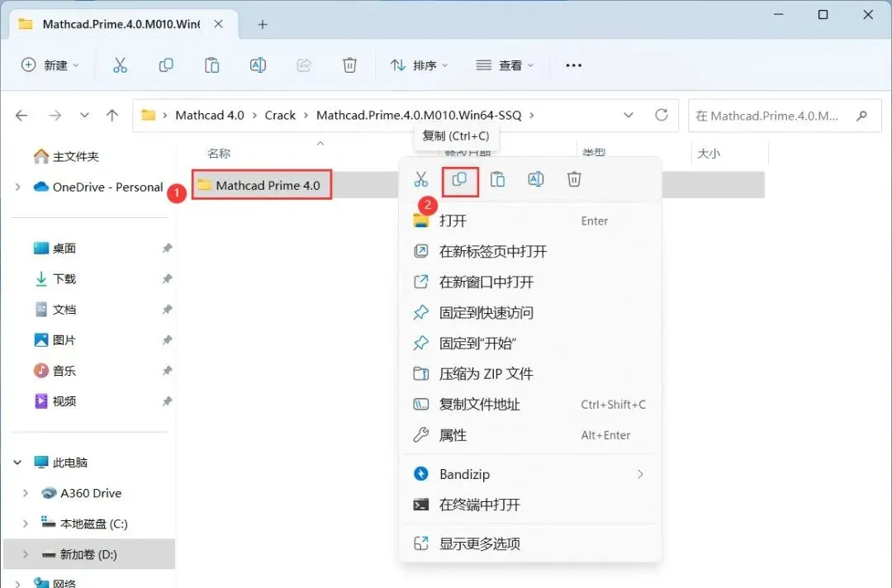892x588 pixels.
Task: Open 文档 in sidebar
Action: coord(55,310)
